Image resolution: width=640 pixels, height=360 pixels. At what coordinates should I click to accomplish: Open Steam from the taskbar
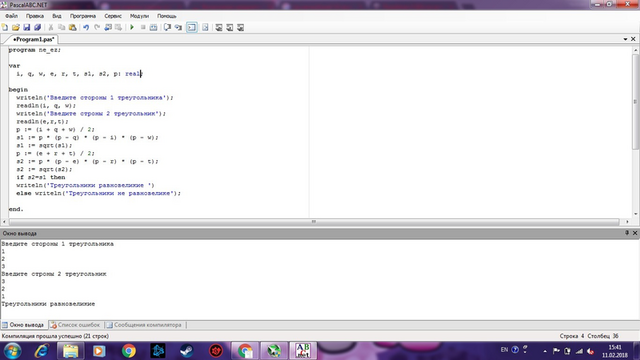click(187, 351)
